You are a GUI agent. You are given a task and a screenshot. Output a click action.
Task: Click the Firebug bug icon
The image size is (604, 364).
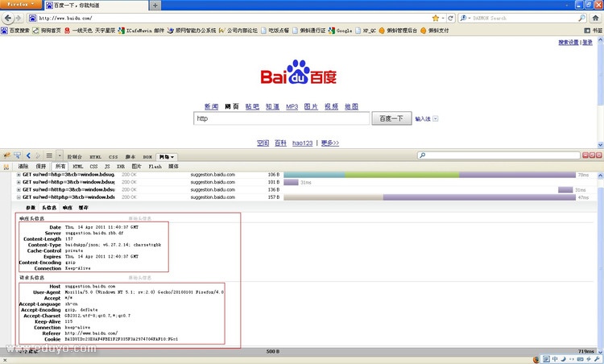(x=6, y=155)
